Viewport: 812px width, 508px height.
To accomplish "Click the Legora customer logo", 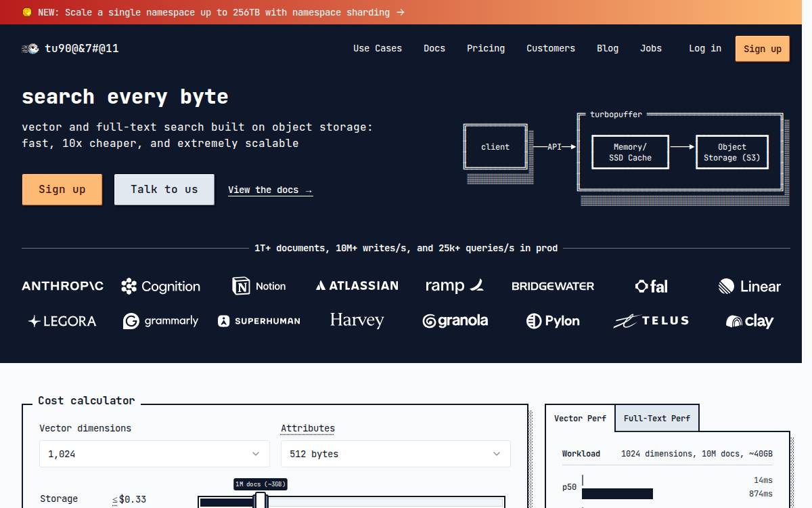I will (62, 321).
